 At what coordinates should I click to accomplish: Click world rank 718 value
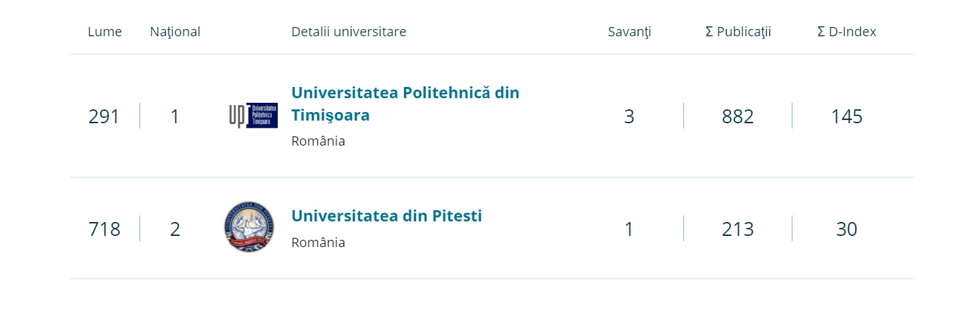(104, 229)
